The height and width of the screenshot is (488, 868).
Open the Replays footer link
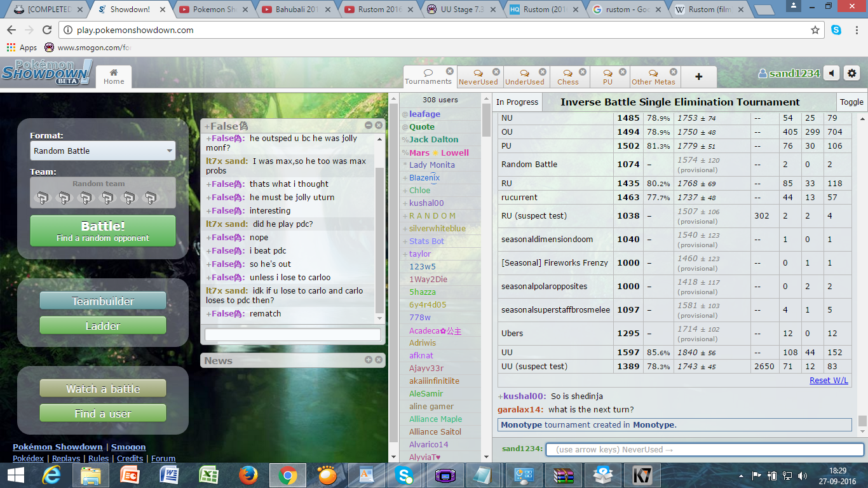coord(66,458)
